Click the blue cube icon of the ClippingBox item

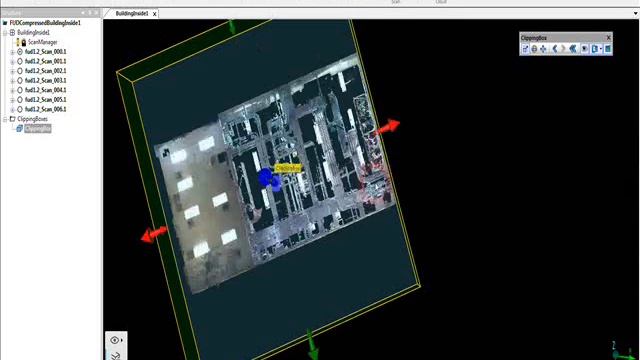click(19, 129)
